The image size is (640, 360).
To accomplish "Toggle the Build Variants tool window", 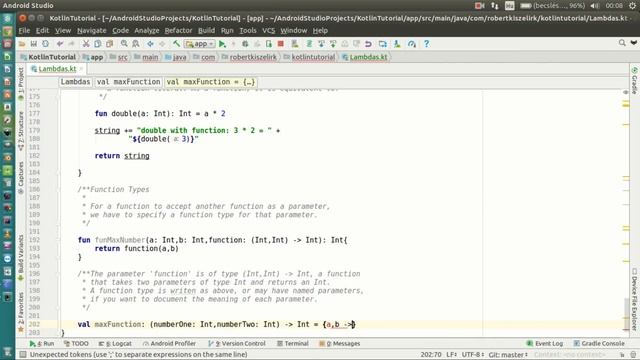I will point(21,257).
